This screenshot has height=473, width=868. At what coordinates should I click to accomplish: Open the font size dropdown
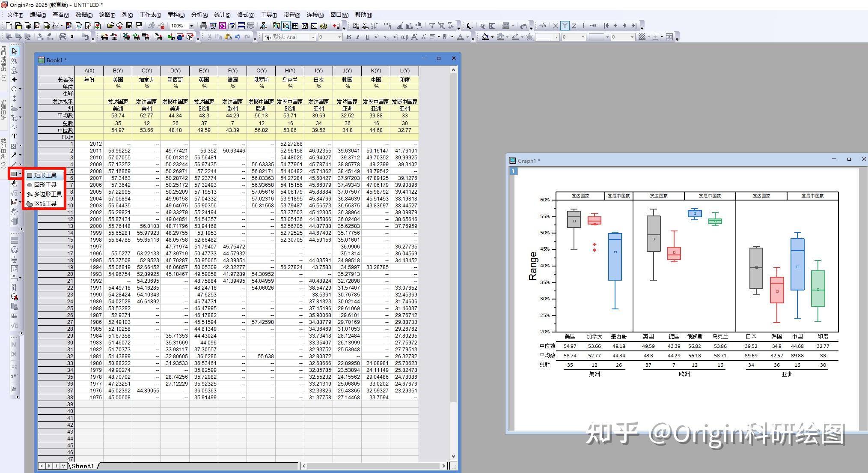point(339,37)
